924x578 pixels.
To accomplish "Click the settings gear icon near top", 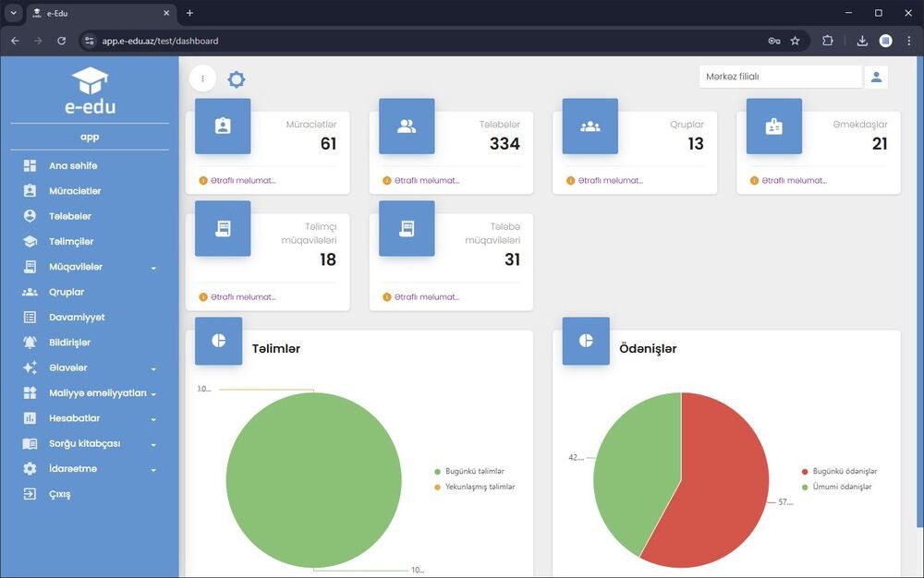I will [237, 79].
